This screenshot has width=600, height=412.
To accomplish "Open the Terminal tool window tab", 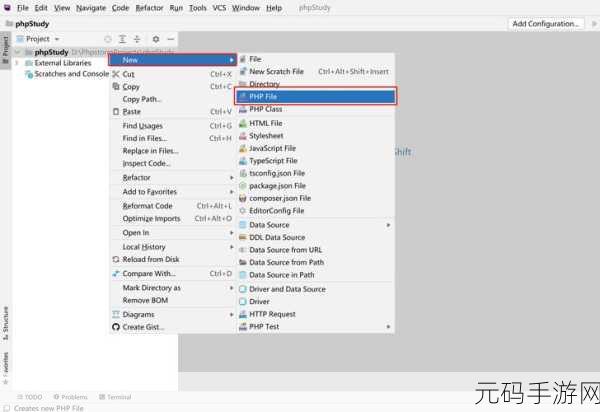I will [x=115, y=397].
